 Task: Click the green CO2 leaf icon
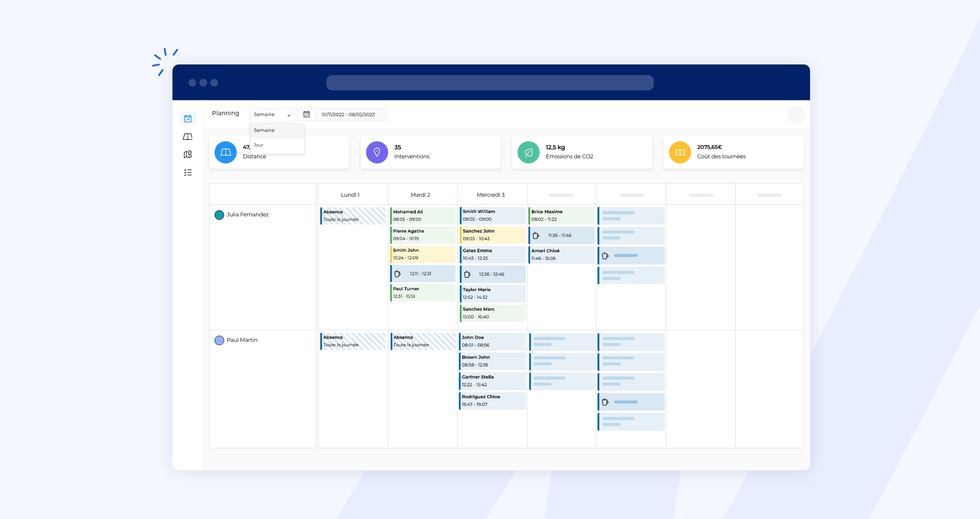pos(528,152)
